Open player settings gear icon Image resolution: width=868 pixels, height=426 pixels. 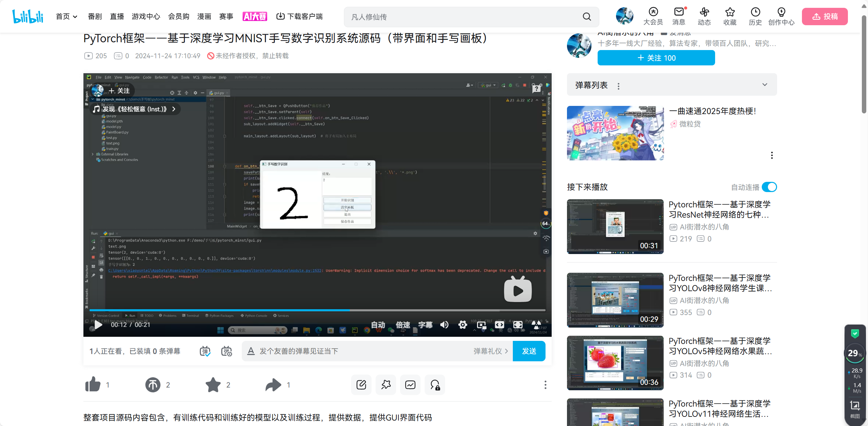tap(462, 325)
